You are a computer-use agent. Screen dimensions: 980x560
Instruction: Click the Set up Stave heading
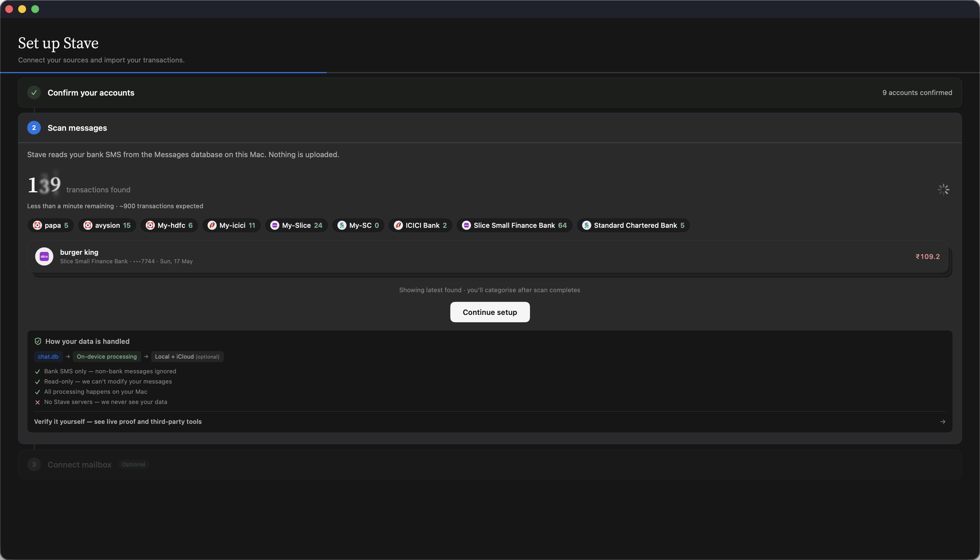pos(58,43)
